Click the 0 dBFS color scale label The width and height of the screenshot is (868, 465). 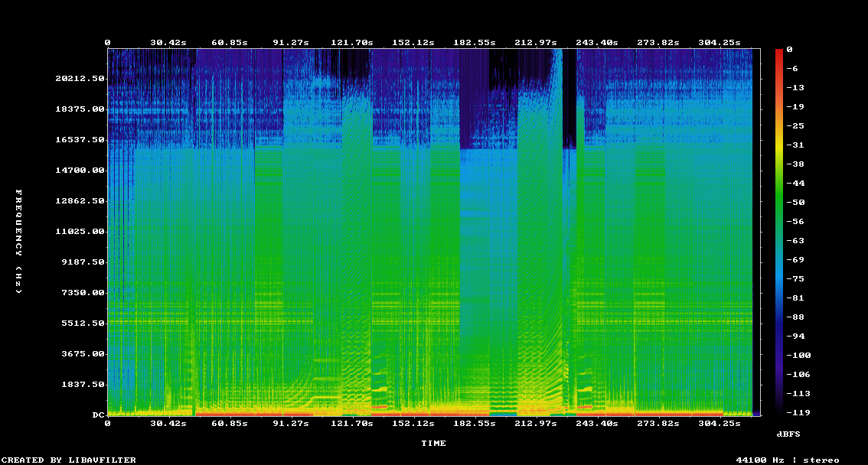pyautogui.click(x=789, y=49)
